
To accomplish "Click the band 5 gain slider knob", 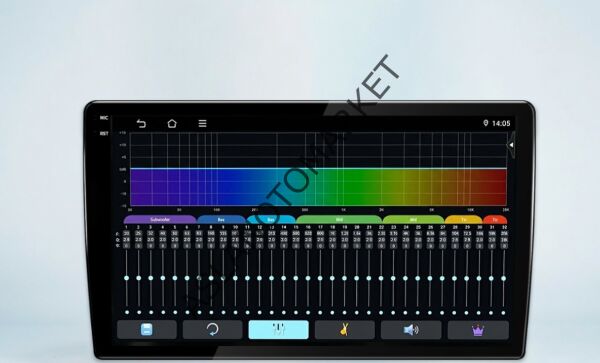I will coord(175,278).
